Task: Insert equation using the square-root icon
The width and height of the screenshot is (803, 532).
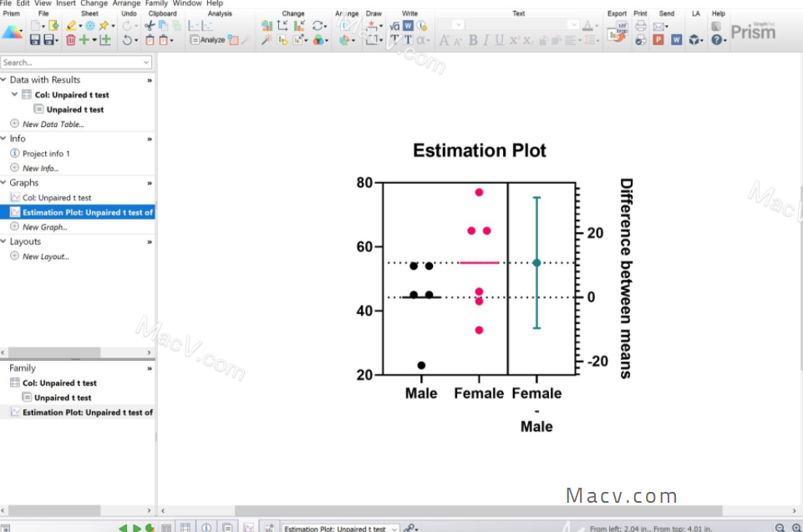Action: pyautogui.click(x=394, y=26)
